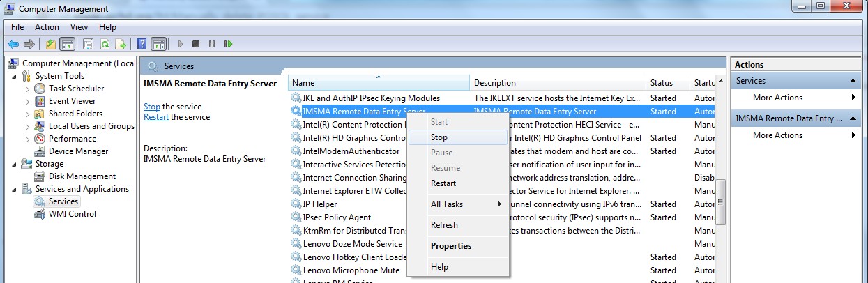Select Device Manager in the tree
This screenshot has width=868, height=283.
point(78,151)
